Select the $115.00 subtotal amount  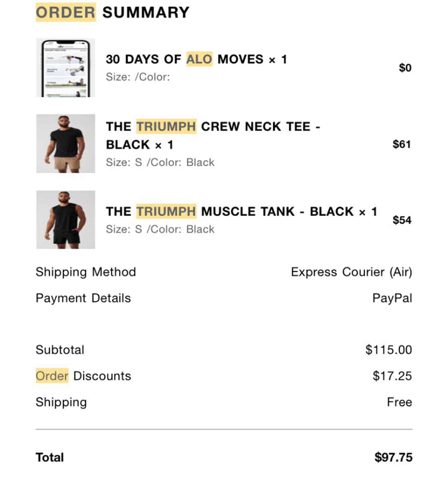click(388, 350)
